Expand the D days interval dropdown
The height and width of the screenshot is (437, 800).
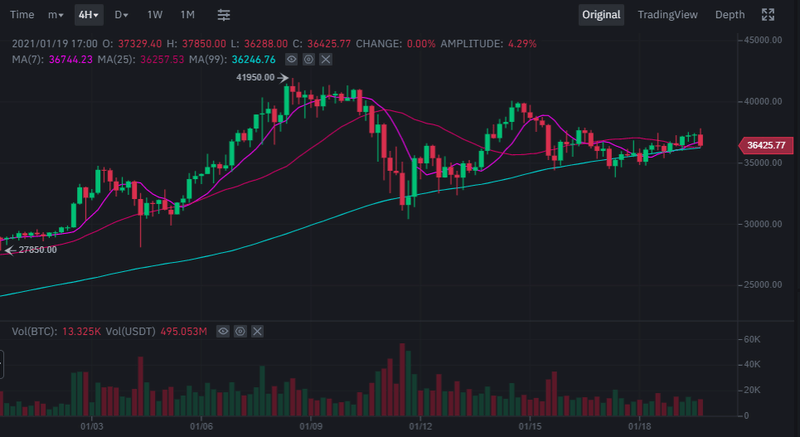click(x=121, y=15)
